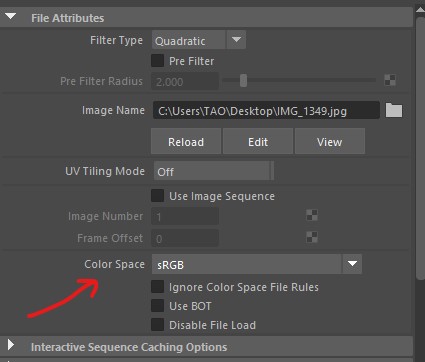Click the Frame Offset value field
The image size is (425, 362).
[185, 238]
